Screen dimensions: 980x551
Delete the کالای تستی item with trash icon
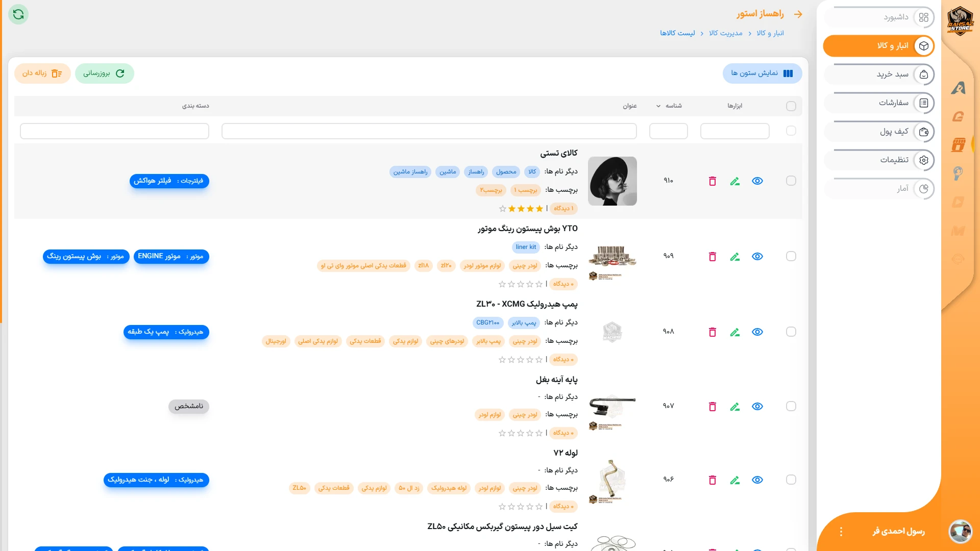(x=713, y=181)
